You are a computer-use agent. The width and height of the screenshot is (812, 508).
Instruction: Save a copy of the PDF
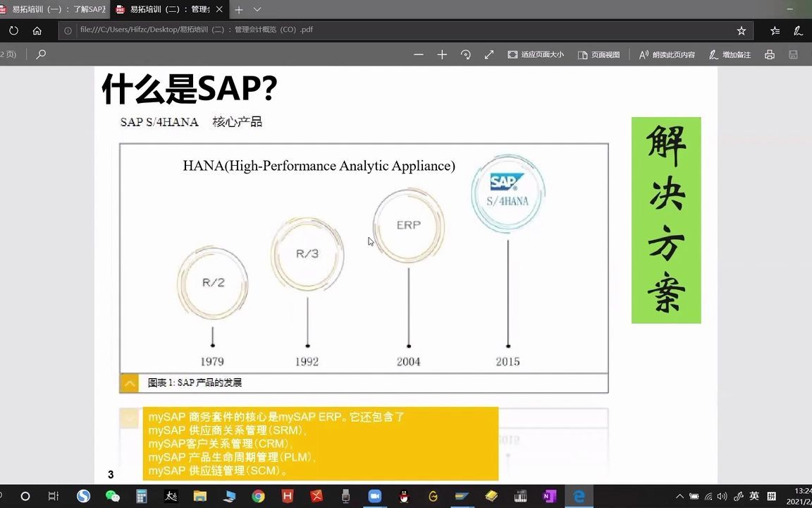point(793,54)
